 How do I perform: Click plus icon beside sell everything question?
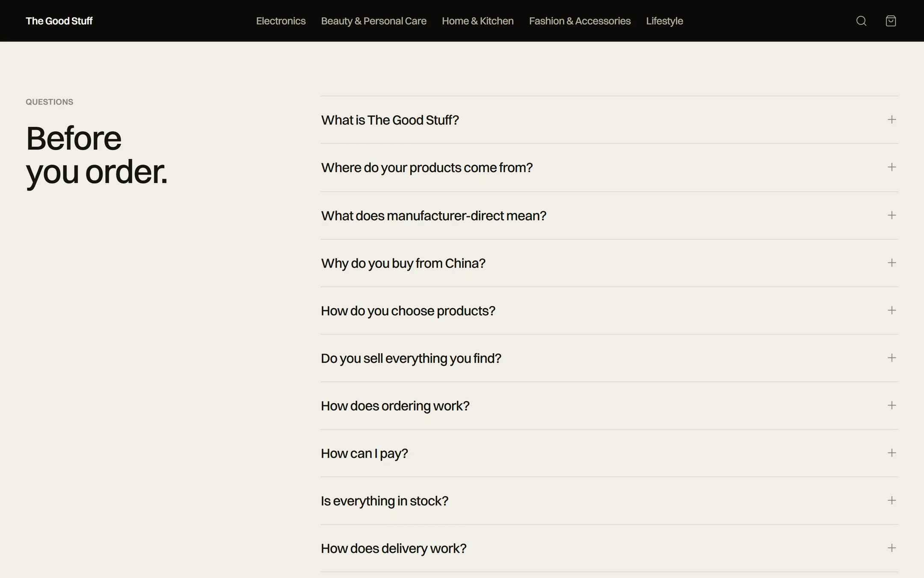891,358
